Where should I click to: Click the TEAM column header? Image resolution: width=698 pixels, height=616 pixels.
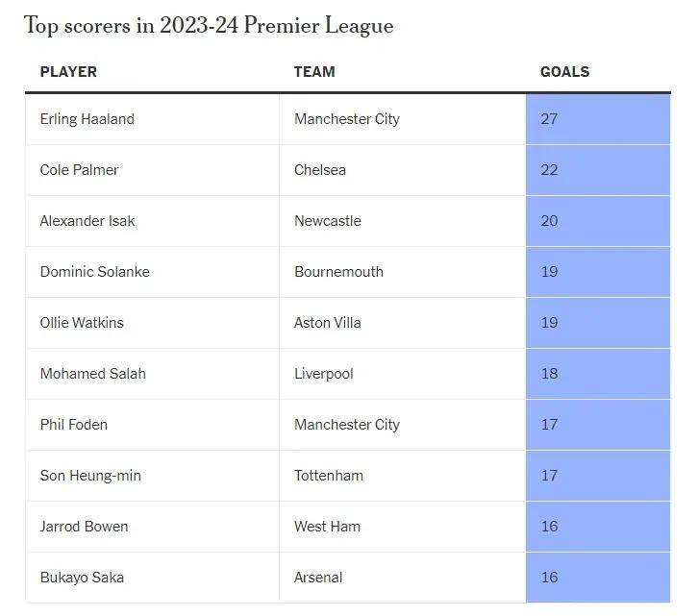point(314,72)
